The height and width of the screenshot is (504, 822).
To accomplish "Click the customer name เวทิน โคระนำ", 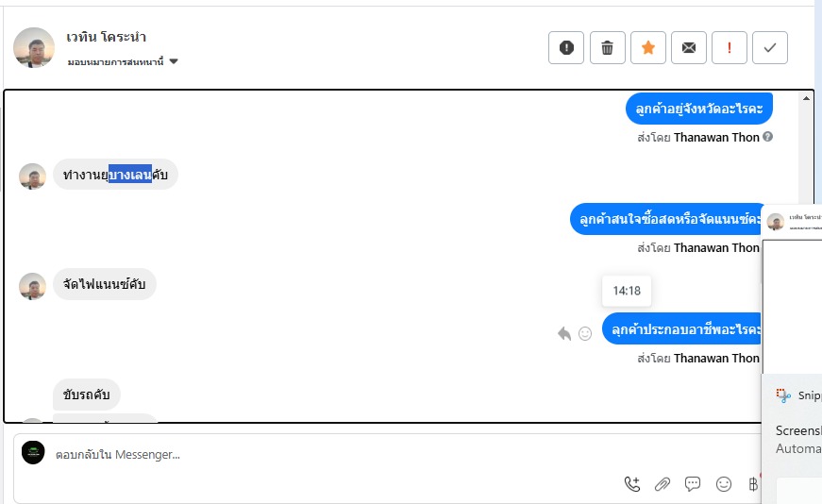I will coord(106,38).
